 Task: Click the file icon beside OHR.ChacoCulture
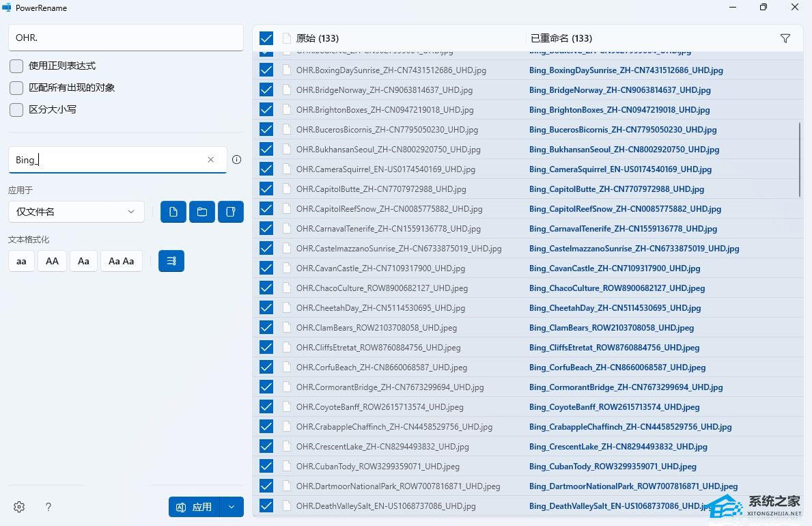coord(286,288)
